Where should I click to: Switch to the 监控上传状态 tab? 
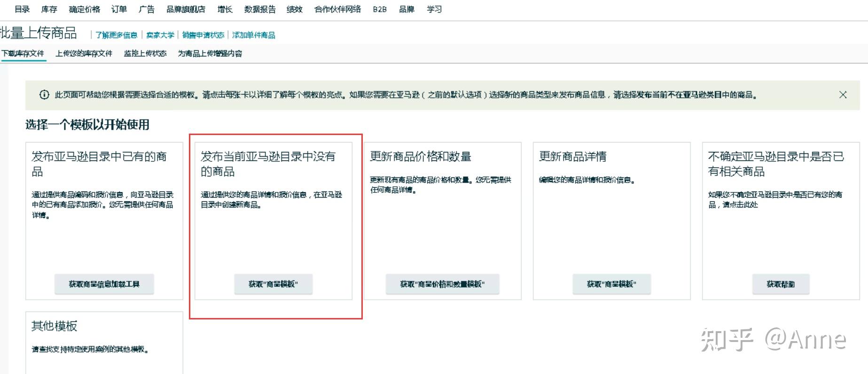(145, 53)
